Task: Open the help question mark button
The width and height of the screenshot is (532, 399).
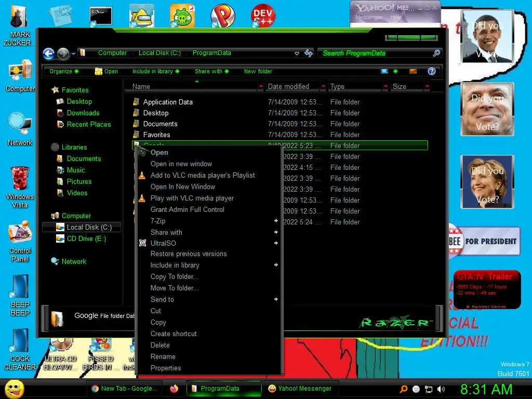Action: 432,71
